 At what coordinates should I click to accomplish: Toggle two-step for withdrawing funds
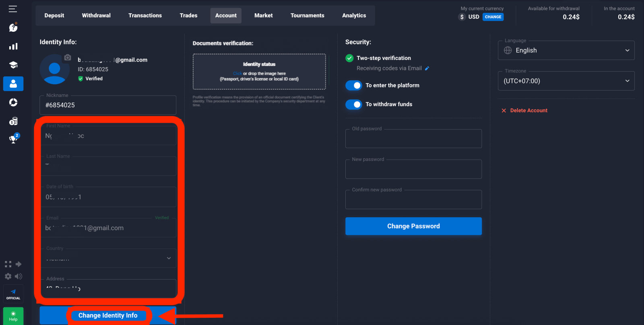pyautogui.click(x=354, y=104)
